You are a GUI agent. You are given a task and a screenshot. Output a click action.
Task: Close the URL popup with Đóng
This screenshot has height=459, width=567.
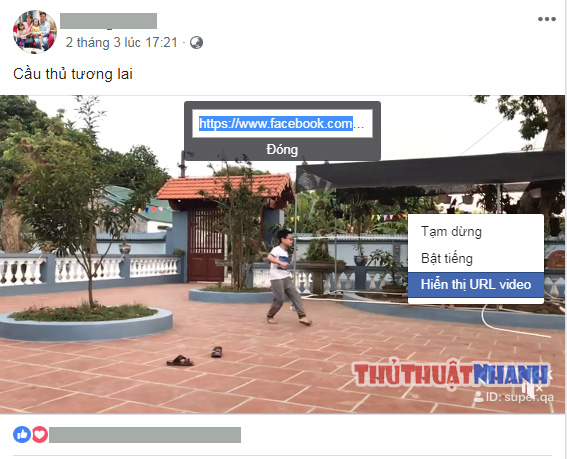coord(282,149)
